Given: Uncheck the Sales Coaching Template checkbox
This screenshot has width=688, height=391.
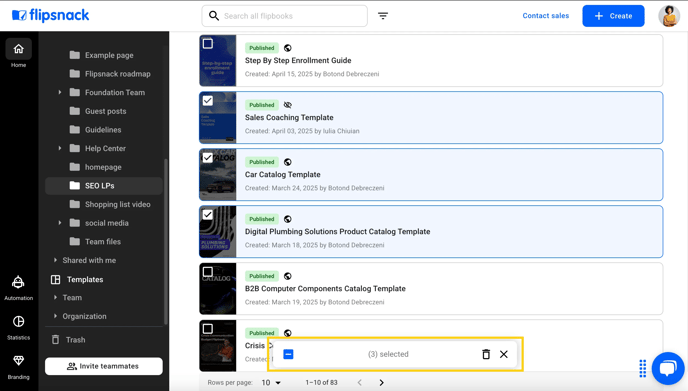Looking at the screenshot, I should pyautogui.click(x=208, y=100).
